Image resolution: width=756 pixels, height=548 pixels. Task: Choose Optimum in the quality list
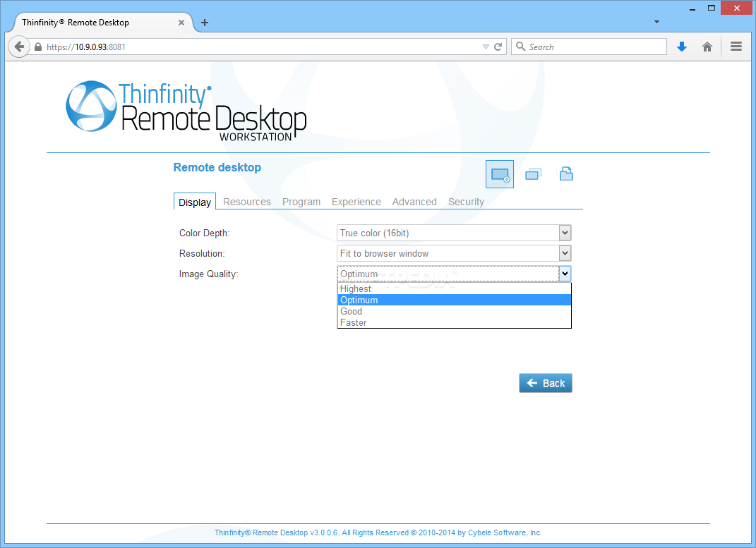(x=454, y=300)
